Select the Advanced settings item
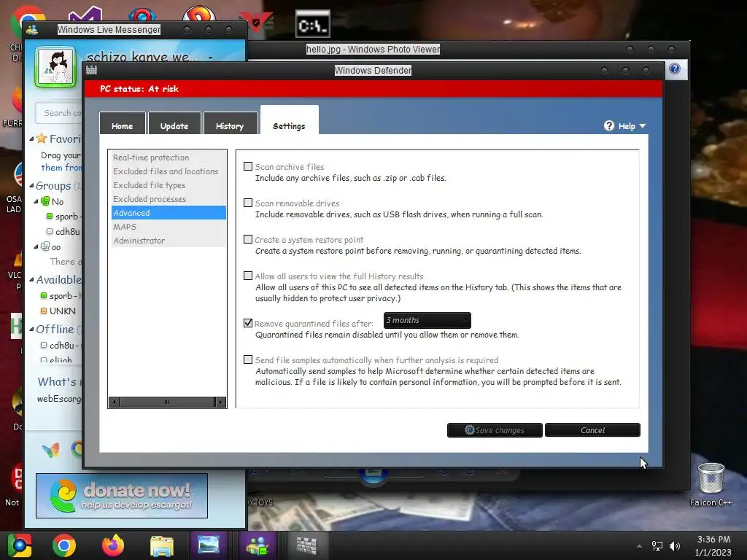This screenshot has width=747, height=560. [x=169, y=212]
